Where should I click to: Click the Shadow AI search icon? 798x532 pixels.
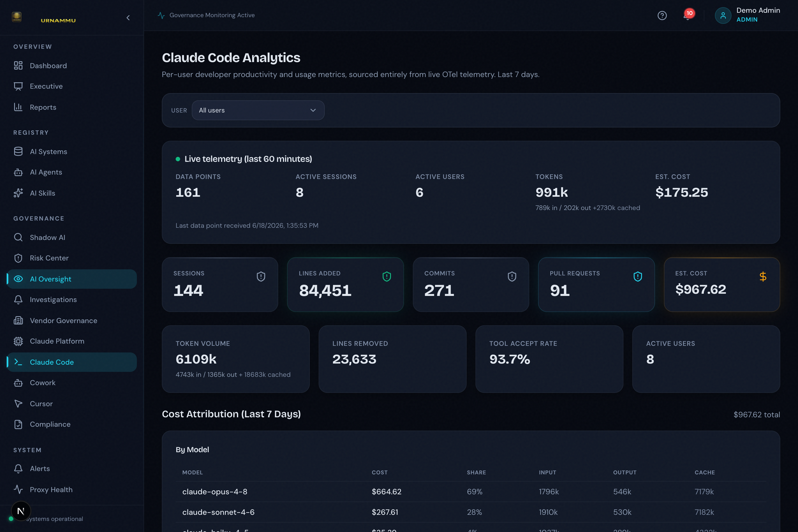tap(18, 237)
